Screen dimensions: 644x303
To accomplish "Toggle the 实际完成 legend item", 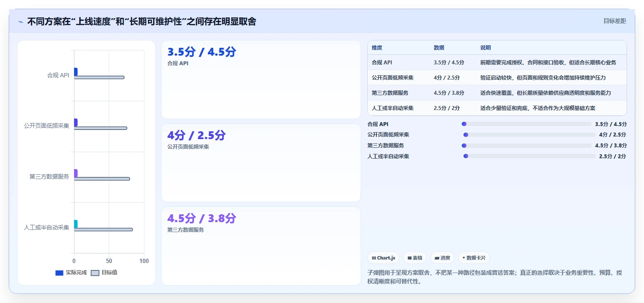I will (x=71, y=273).
